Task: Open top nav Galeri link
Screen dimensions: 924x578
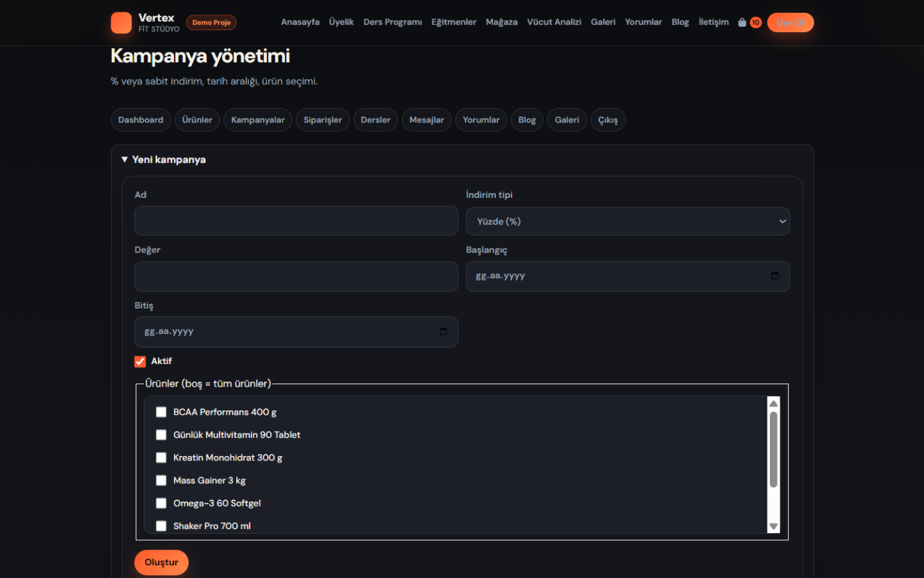Action: (603, 22)
